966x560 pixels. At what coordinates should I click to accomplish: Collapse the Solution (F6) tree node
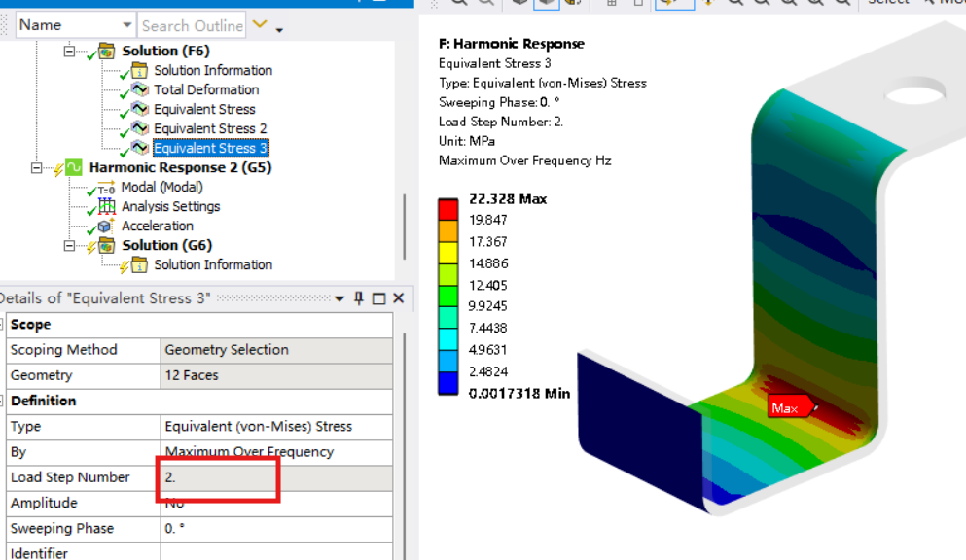(x=70, y=52)
